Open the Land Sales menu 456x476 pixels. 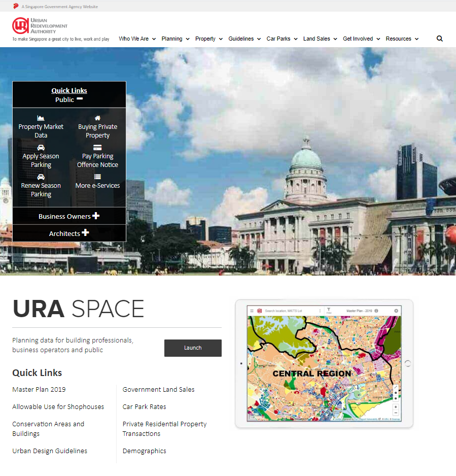320,39
